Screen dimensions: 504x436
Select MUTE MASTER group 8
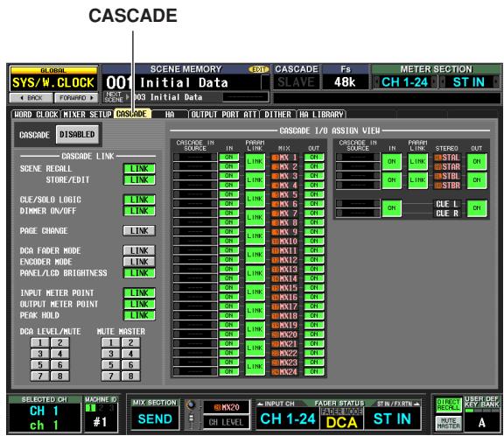(x=131, y=376)
